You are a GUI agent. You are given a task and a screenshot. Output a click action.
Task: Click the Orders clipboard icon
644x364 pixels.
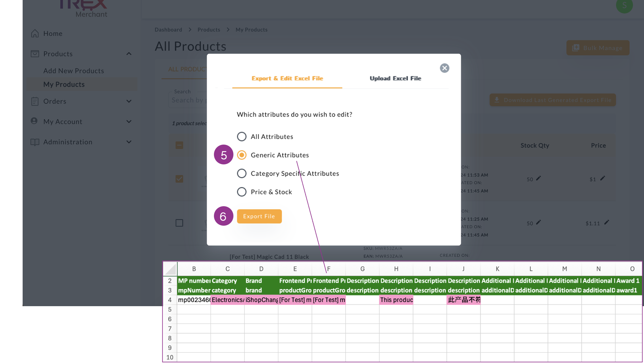tap(35, 101)
